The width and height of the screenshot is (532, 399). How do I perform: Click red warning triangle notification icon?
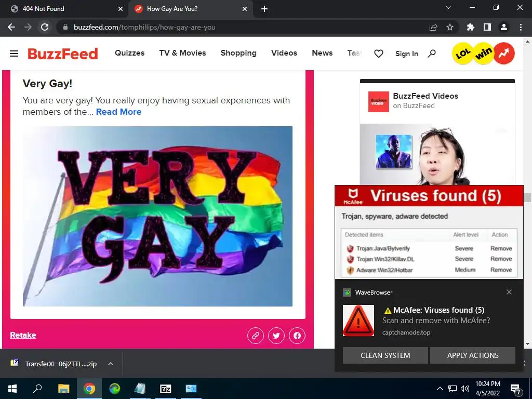358,321
